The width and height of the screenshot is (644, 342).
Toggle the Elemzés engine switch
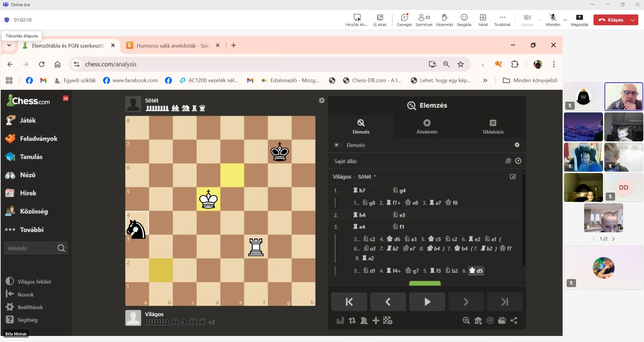[337, 145]
